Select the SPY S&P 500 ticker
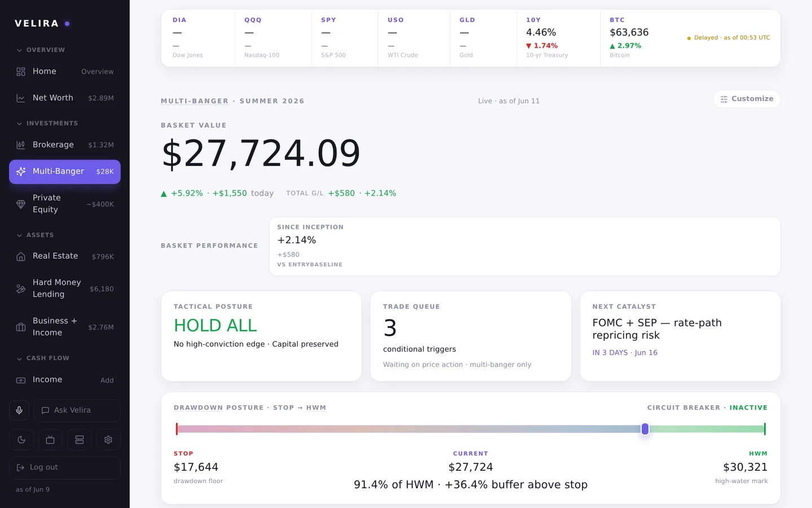Screen dimensions: 812x508 coord(345,38)
